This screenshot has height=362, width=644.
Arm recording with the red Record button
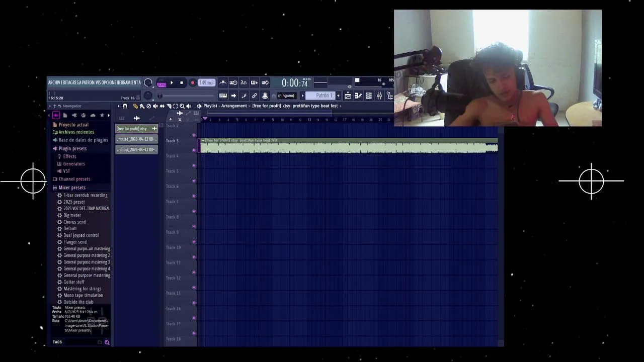(193, 82)
